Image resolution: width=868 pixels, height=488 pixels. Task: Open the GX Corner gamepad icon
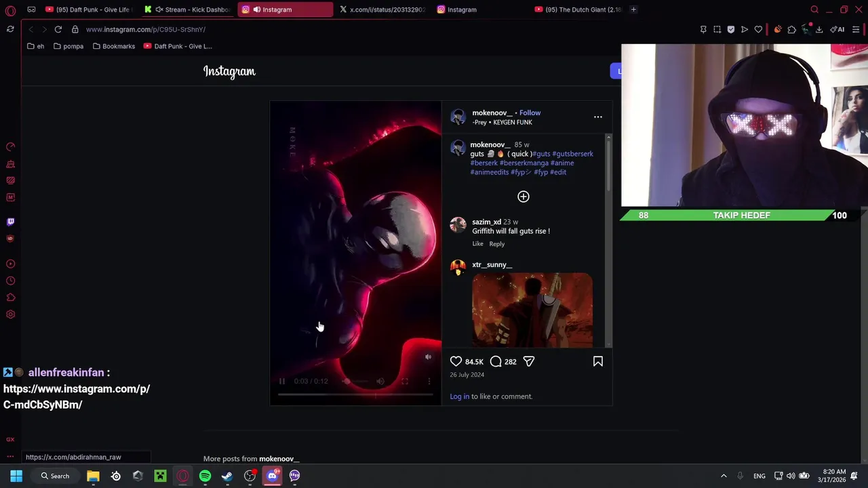[31, 9]
